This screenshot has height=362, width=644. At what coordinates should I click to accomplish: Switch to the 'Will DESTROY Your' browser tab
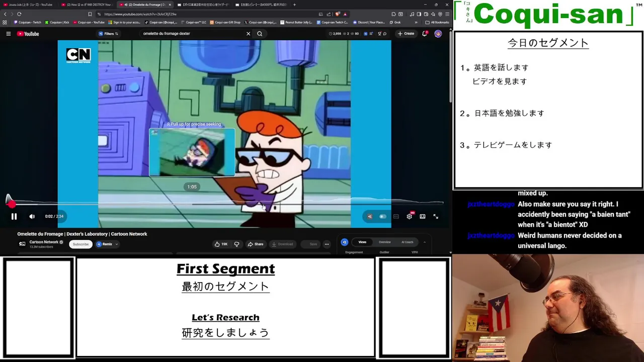click(x=87, y=5)
